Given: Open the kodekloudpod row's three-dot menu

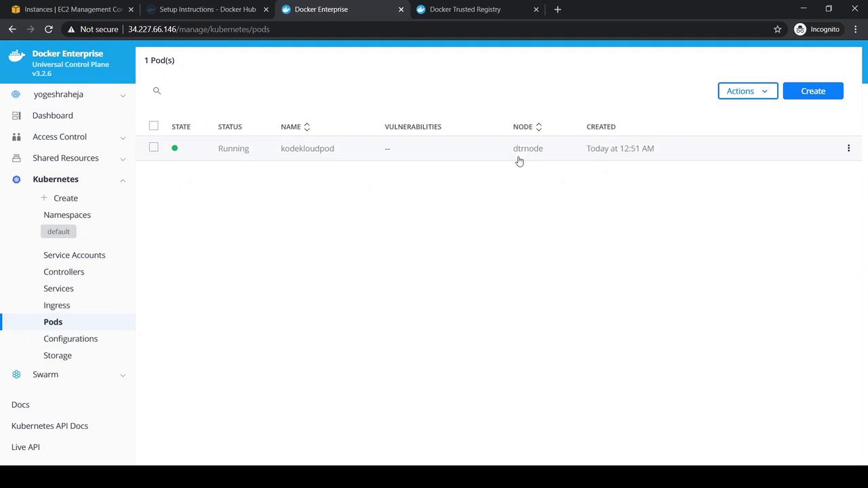Looking at the screenshot, I should [848, 148].
